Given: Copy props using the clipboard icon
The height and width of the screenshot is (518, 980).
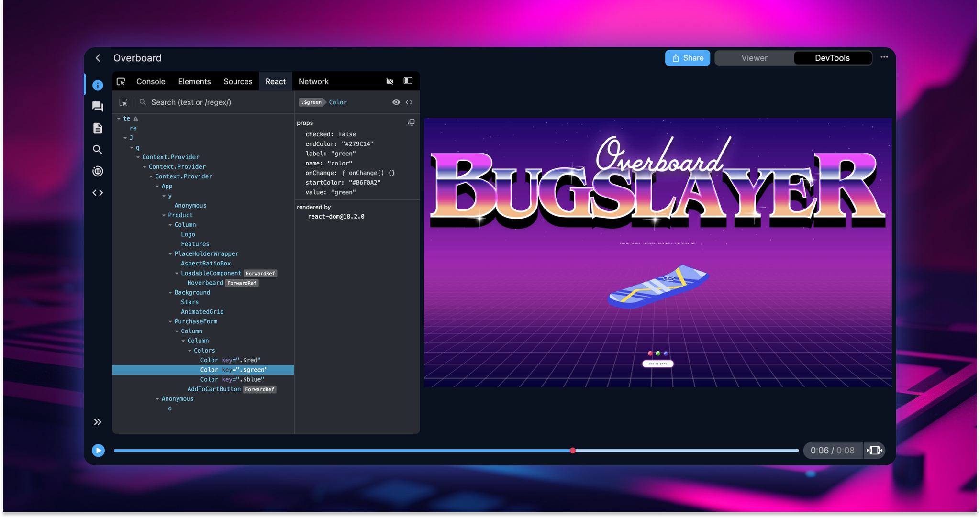Looking at the screenshot, I should coord(411,122).
